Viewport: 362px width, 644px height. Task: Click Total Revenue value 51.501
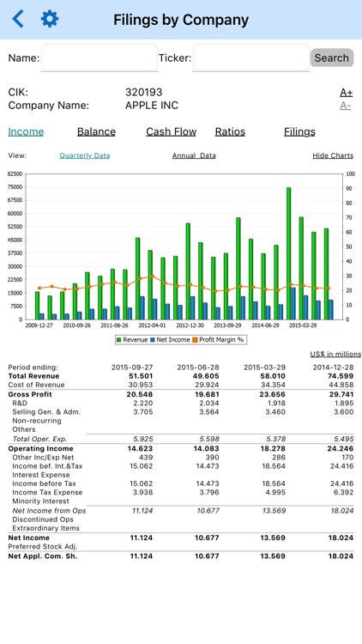pyautogui.click(x=140, y=376)
